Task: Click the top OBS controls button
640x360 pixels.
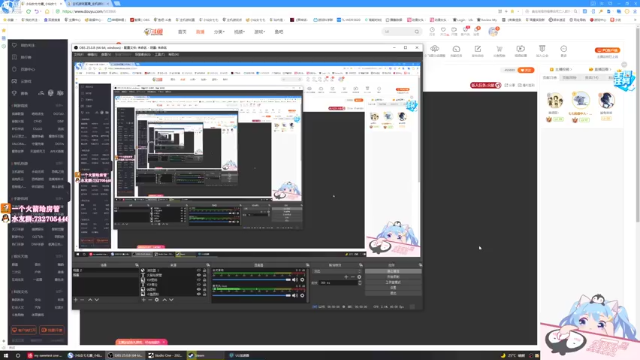Action: pos(393,271)
